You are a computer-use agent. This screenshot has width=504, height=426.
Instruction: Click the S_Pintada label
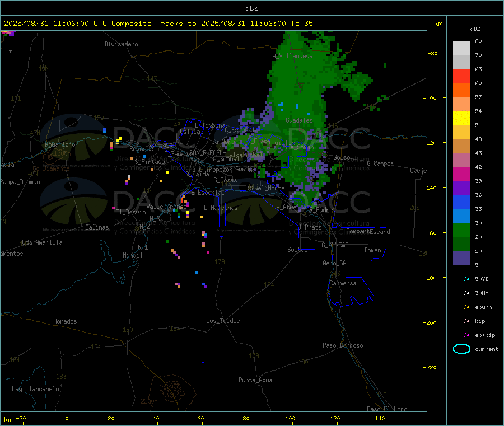[150, 162]
